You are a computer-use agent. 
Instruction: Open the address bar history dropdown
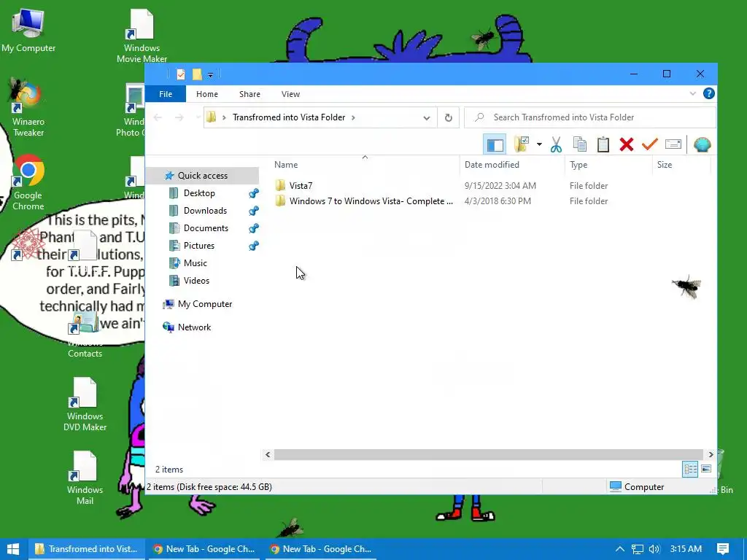426,117
